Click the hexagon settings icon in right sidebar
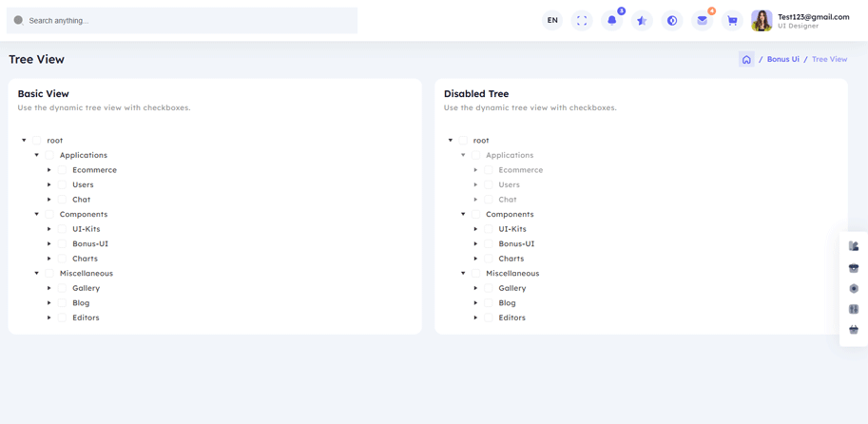This screenshot has height=424, width=868. click(854, 288)
